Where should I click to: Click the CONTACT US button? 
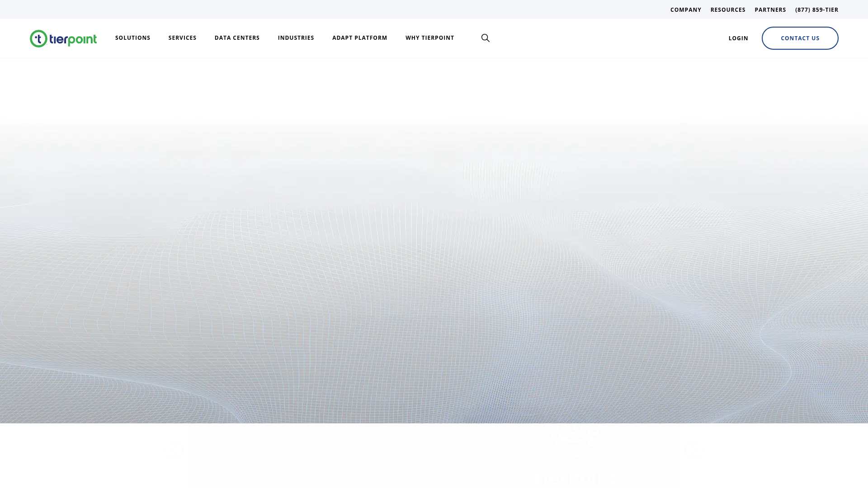800,38
